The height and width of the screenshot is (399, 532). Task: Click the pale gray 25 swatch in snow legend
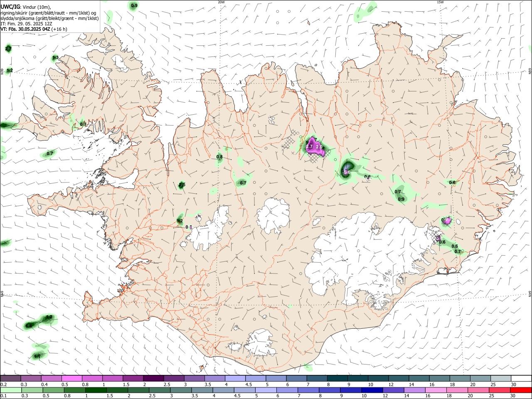click(x=501, y=378)
